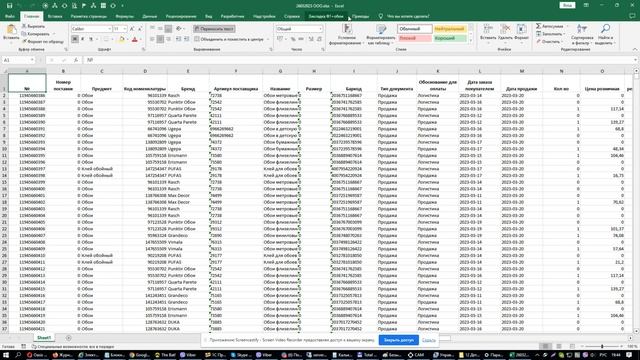Click the Windows search icon in taskbar
This screenshot has width=640, height=360.
click(x=18, y=355)
